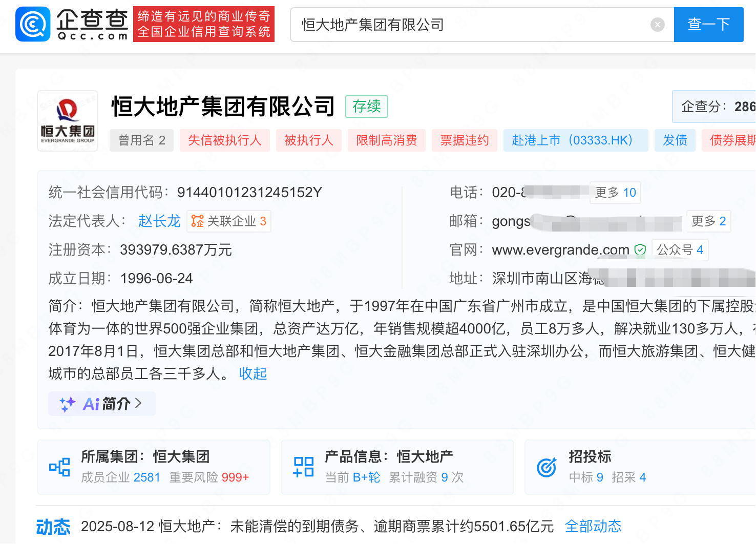The image size is (756, 544).
Task: View 重要风险 999+ details
Action: (209, 477)
